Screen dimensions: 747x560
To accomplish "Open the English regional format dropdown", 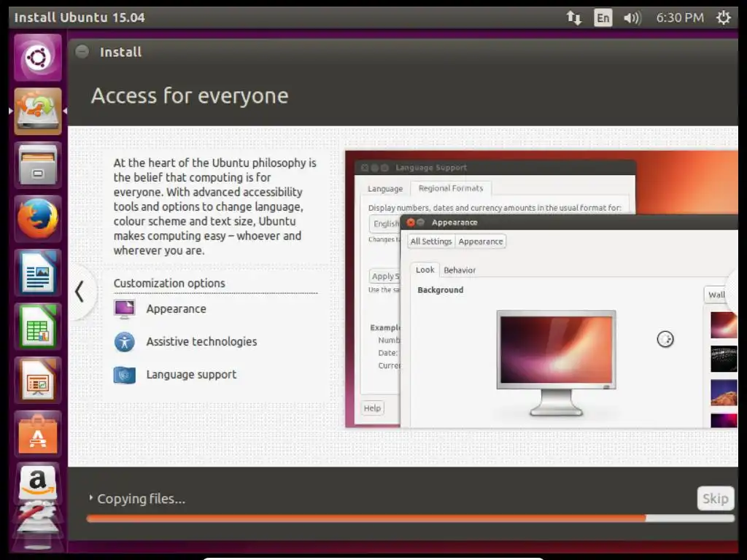I will [x=385, y=223].
